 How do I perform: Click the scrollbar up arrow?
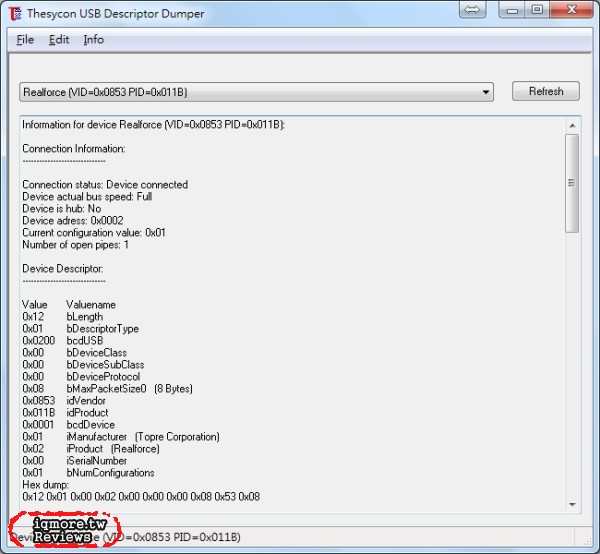pos(572,125)
